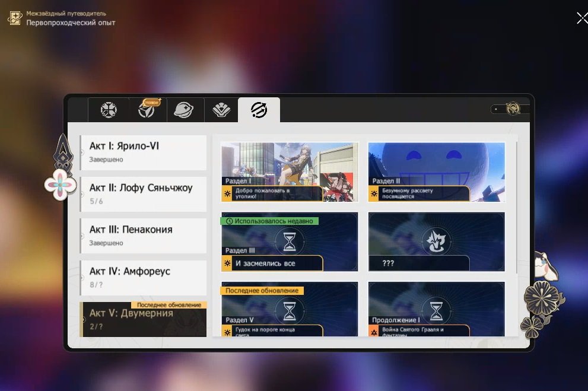Click the vertical scrollbar beside the mission cards

[517, 207]
